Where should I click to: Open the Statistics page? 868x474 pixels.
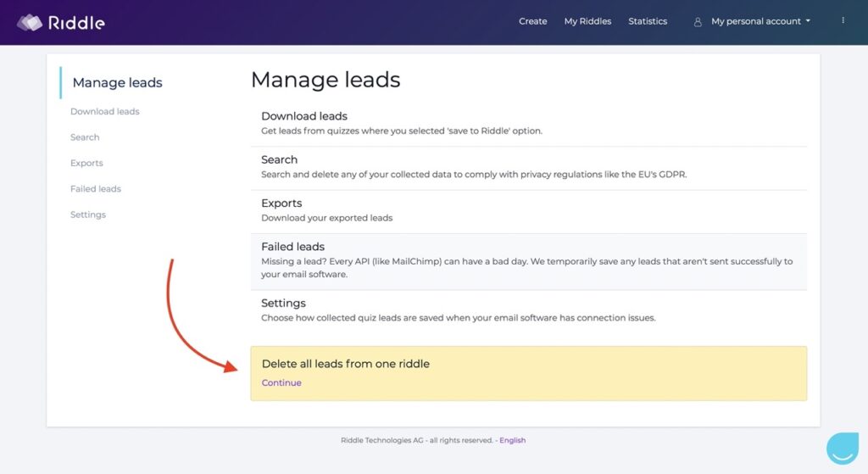647,21
